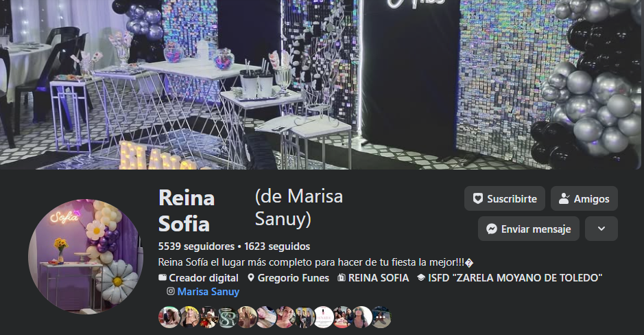Screen dimensions: 644x335
Task: Click the graduation cap education icon
Action: pyautogui.click(x=421, y=278)
